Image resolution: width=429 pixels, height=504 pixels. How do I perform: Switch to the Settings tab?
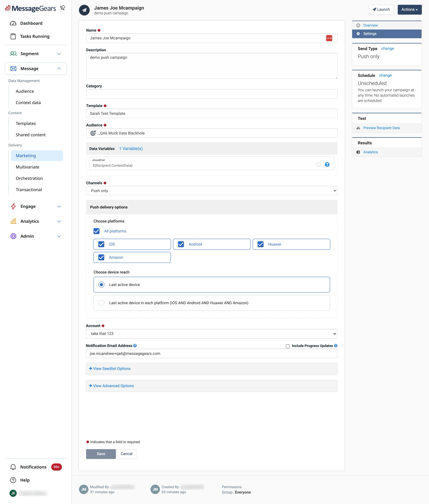387,34
